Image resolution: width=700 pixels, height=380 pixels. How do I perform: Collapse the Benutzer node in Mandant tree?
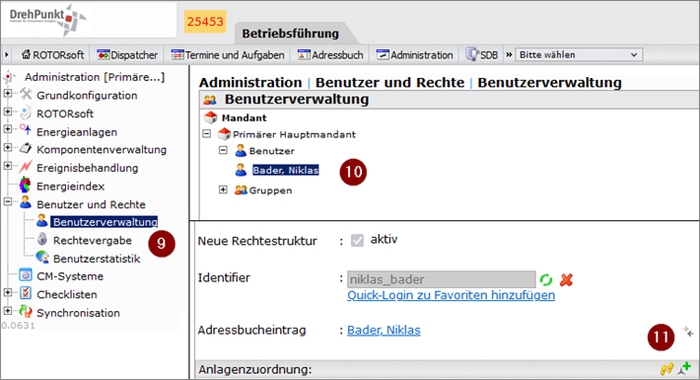[x=223, y=150]
